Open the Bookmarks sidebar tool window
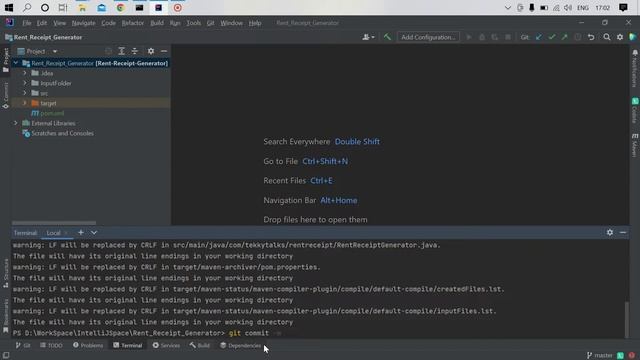This screenshot has width=640, height=360. click(x=5, y=316)
